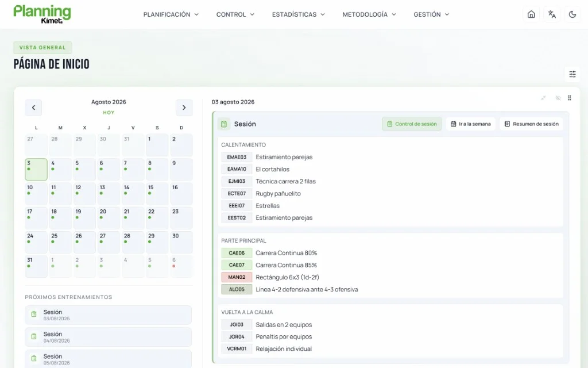Go to next month in calendar
Viewport: 588px width, 368px height.
coord(184,108)
